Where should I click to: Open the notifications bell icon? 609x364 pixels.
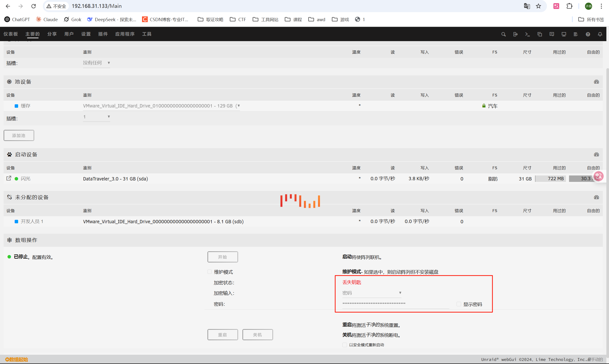(600, 34)
